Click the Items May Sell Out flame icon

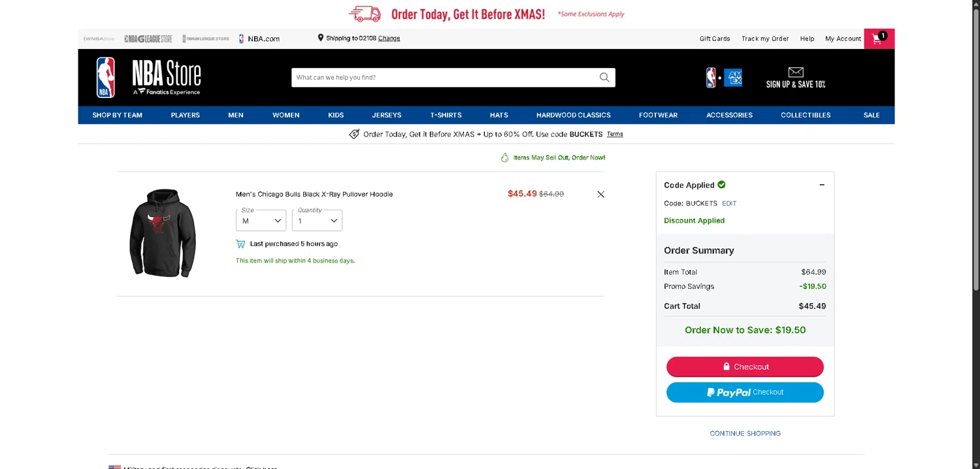click(504, 157)
